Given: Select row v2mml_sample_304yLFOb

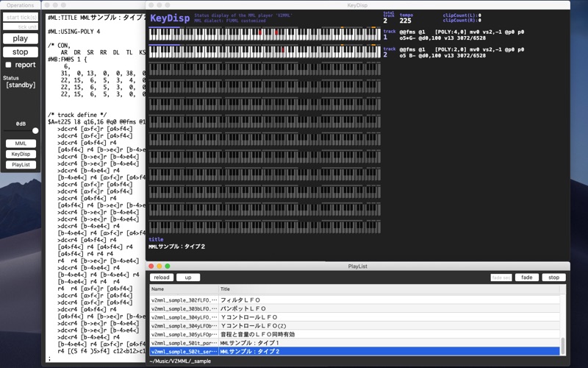Looking at the screenshot, I should point(355,326).
